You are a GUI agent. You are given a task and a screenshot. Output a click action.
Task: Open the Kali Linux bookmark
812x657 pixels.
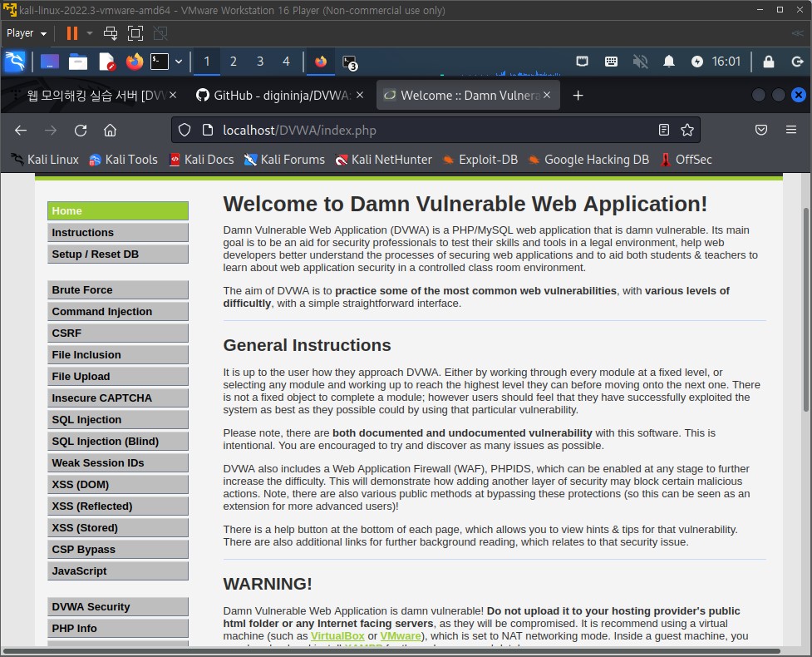coord(45,160)
